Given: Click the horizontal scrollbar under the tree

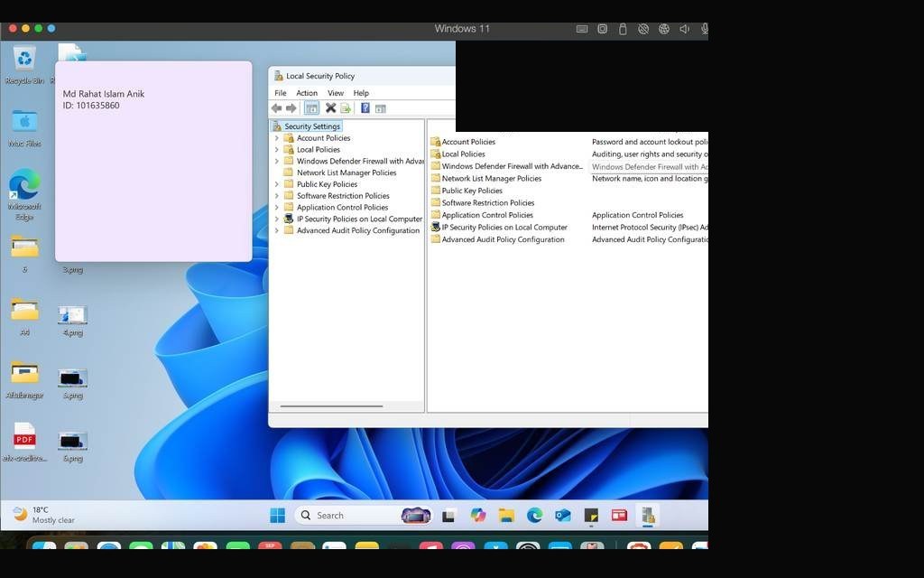Looking at the screenshot, I should (332, 406).
